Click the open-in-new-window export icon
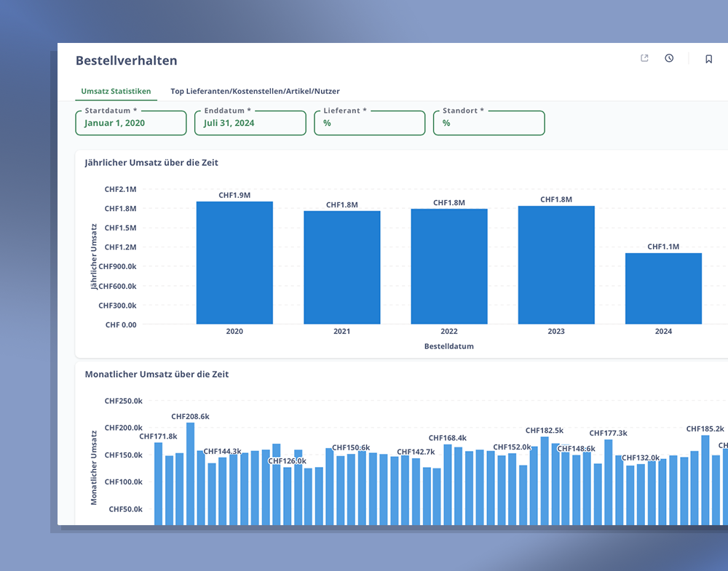The width and height of the screenshot is (728, 571). 644,58
